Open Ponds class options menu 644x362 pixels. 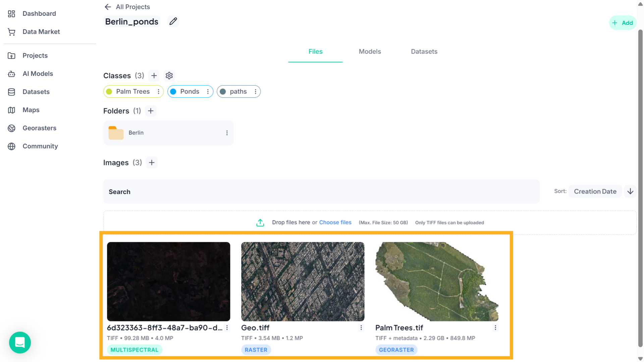(x=208, y=92)
